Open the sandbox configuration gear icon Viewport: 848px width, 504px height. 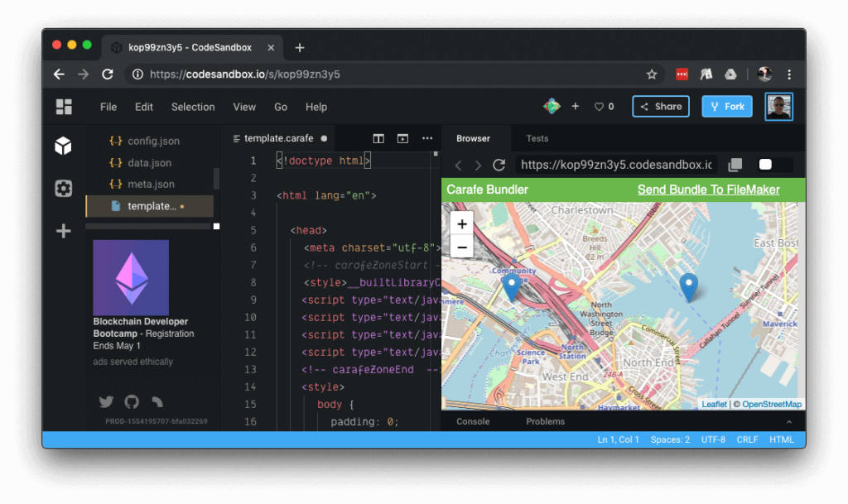pyautogui.click(x=63, y=189)
